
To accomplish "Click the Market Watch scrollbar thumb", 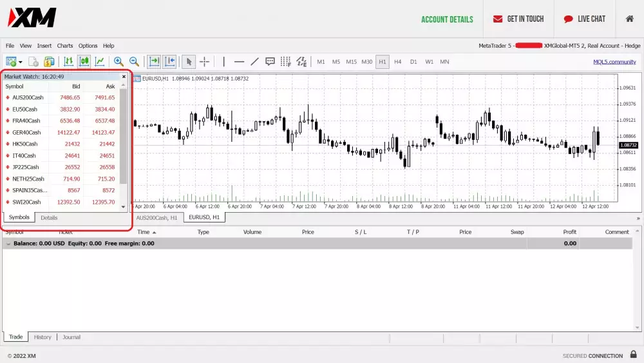I will pyautogui.click(x=123, y=136).
